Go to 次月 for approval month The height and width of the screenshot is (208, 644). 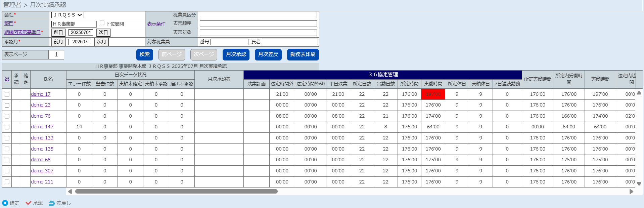point(101,42)
